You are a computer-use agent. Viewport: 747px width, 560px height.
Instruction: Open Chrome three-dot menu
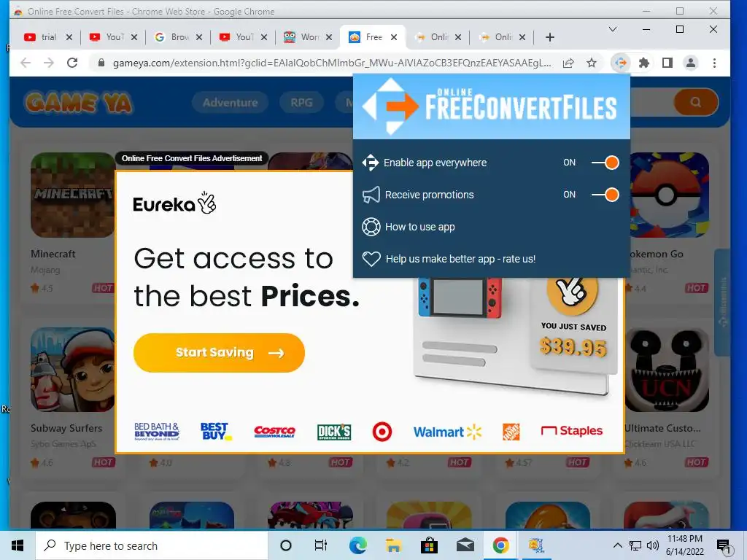coord(714,63)
